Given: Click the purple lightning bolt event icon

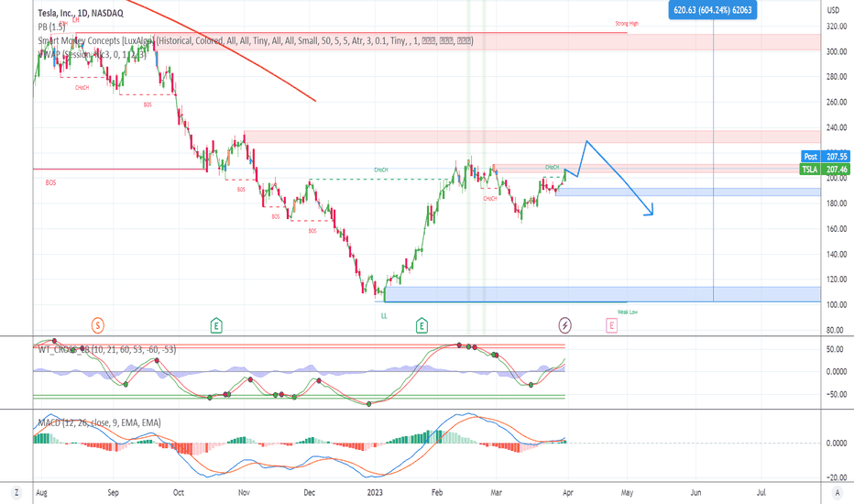Looking at the screenshot, I should (564, 326).
